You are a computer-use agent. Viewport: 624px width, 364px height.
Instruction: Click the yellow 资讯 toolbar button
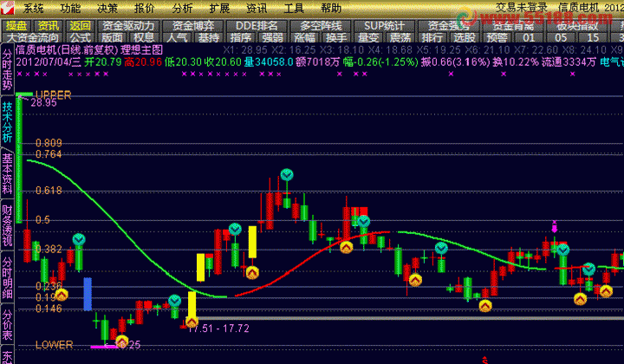point(49,26)
